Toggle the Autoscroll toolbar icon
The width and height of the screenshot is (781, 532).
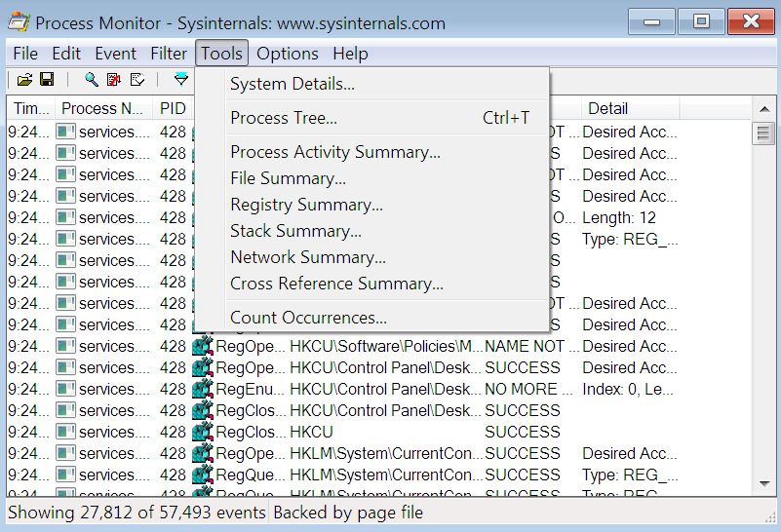coord(114,79)
